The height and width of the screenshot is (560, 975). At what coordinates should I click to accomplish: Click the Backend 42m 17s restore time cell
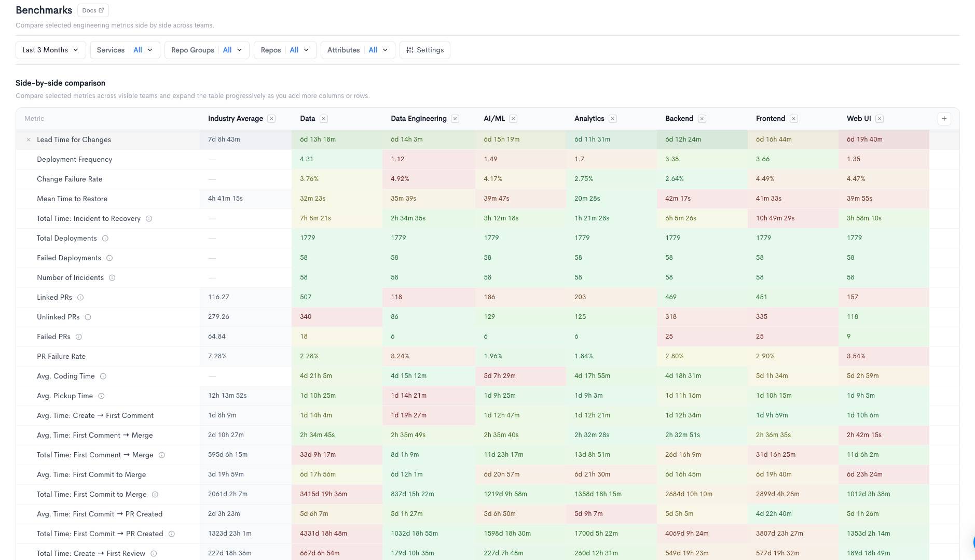pos(702,199)
